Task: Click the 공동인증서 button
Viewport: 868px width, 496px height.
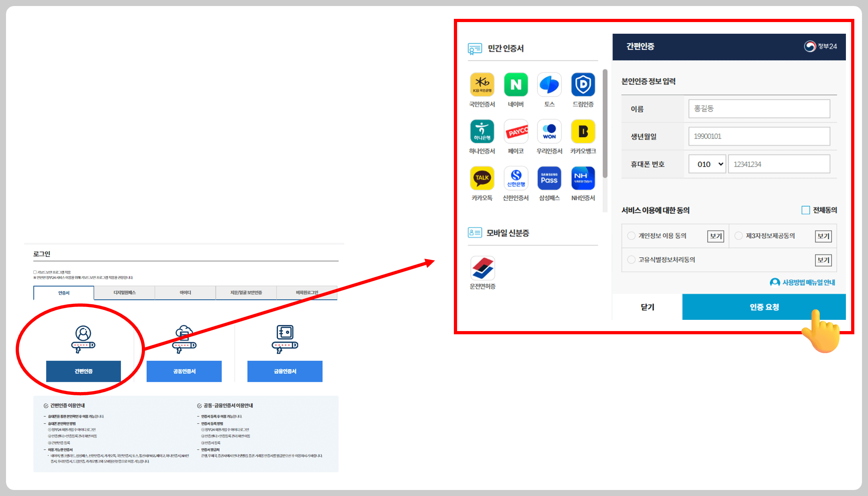Action: click(x=184, y=371)
